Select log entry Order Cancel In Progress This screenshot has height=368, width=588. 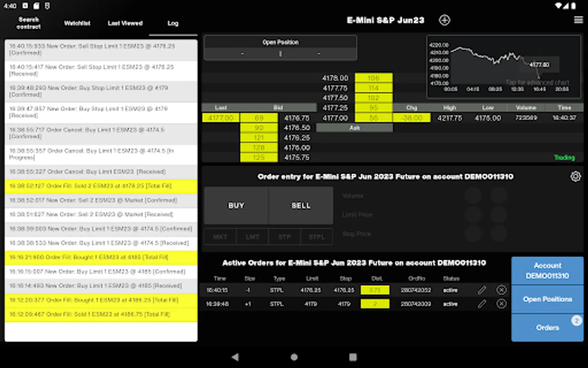point(101,154)
